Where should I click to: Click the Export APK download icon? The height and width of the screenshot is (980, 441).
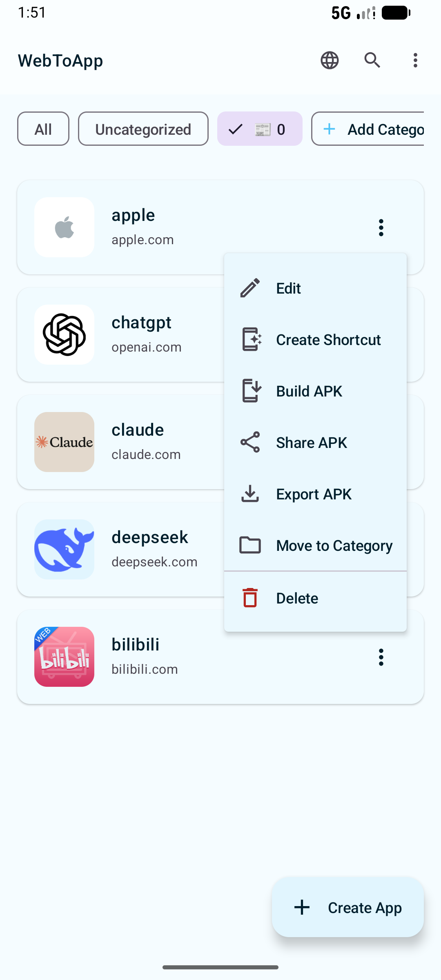(250, 494)
